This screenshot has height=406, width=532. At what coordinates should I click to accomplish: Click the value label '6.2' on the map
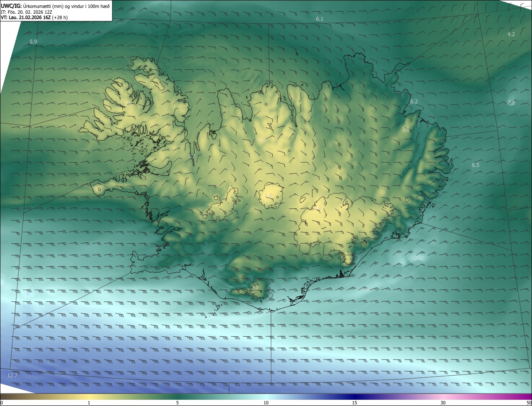coord(414,101)
